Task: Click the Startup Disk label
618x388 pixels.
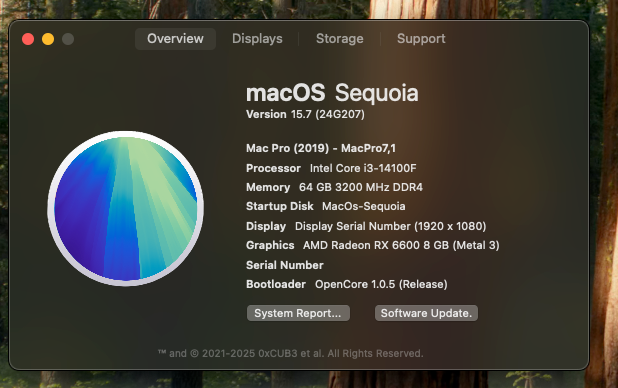Action: [x=279, y=206]
